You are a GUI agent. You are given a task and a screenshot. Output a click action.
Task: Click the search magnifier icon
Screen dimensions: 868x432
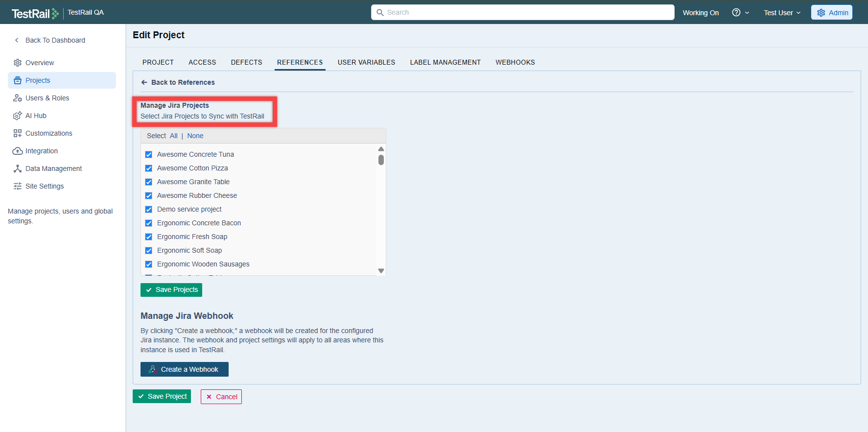click(380, 12)
